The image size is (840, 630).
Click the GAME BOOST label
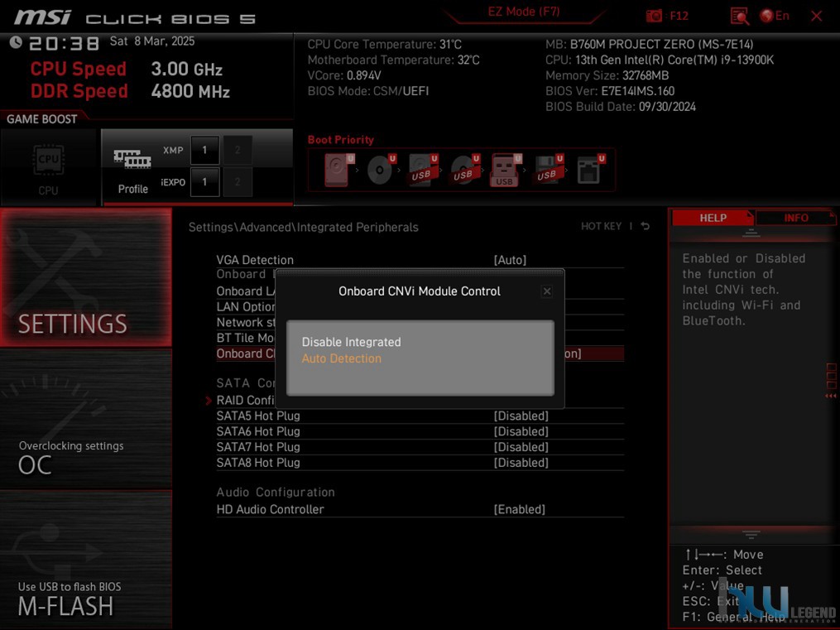click(41, 119)
